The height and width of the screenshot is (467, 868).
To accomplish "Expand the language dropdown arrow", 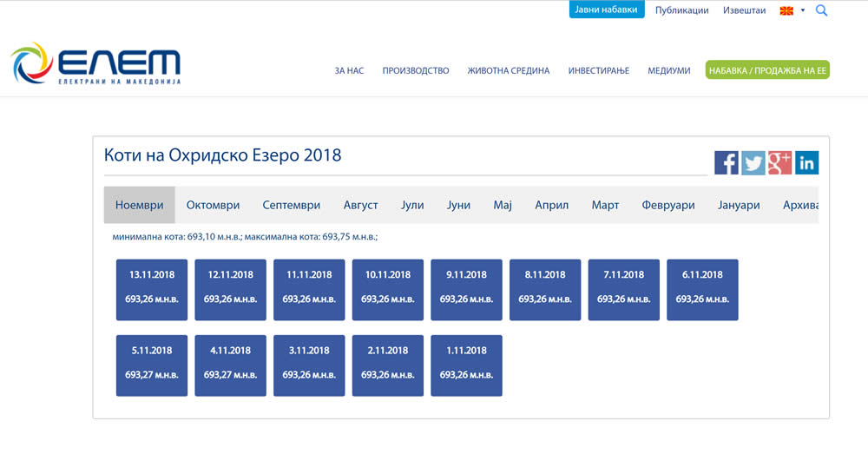I will 803,10.
